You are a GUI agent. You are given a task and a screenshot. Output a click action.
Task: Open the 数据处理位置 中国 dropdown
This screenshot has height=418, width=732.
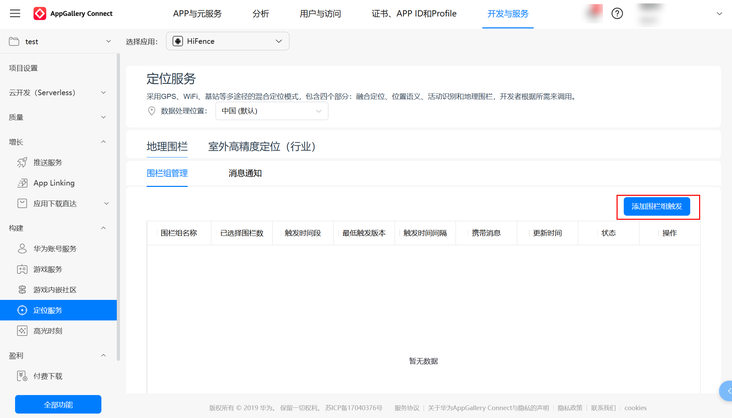[x=271, y=111]
